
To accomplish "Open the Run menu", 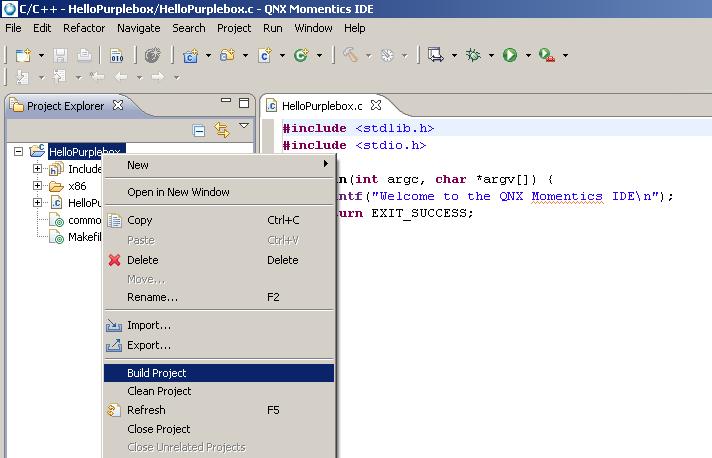I will point(272,28).
